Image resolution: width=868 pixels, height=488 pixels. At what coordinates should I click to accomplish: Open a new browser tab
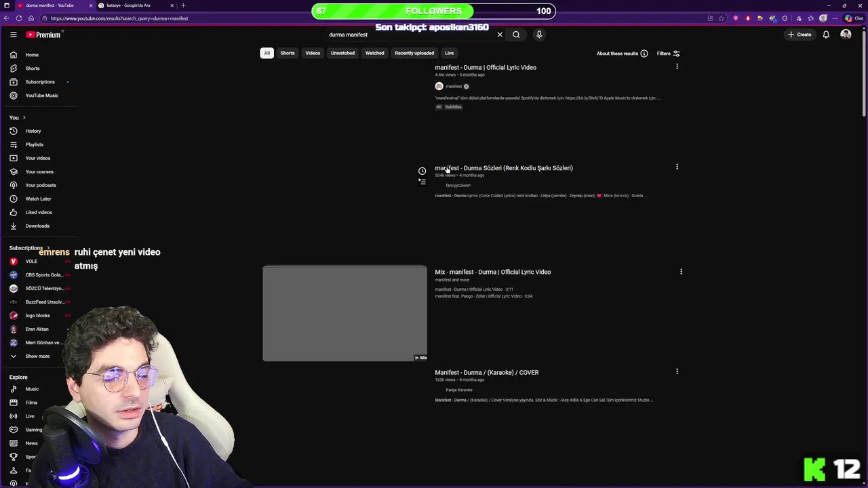coord(183,5)
